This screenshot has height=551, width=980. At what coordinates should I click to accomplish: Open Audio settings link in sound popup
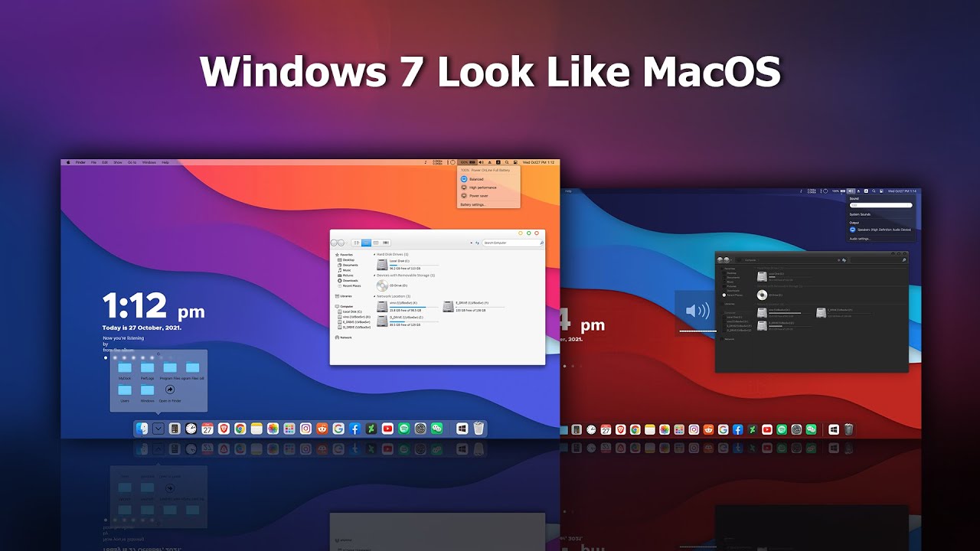(861, 239)
